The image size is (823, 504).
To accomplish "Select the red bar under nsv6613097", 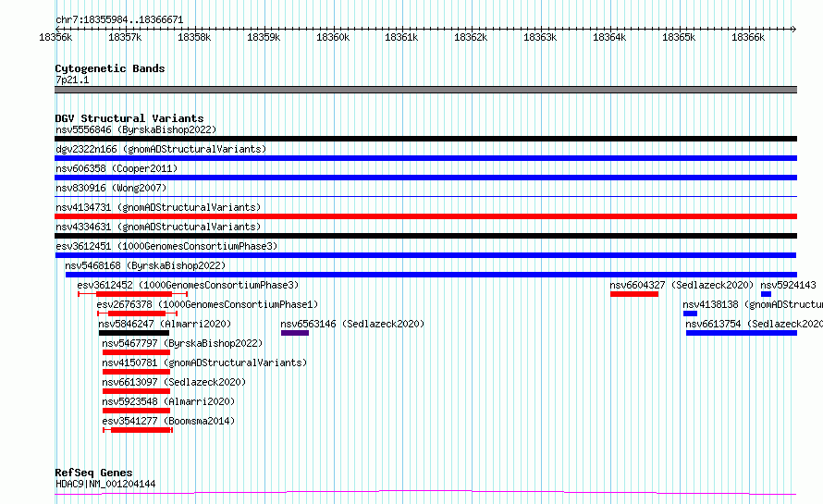I will (137, 391).
